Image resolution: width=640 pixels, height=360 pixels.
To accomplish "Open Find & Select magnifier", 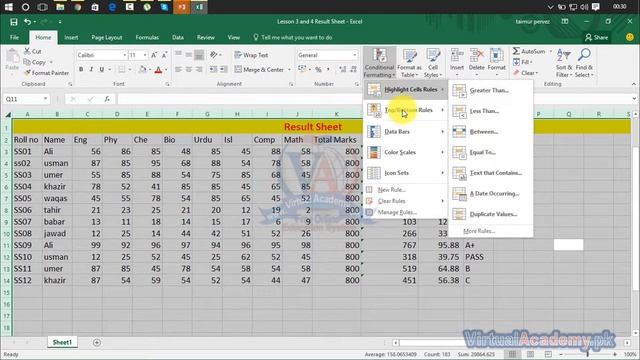I will [584, 62].
